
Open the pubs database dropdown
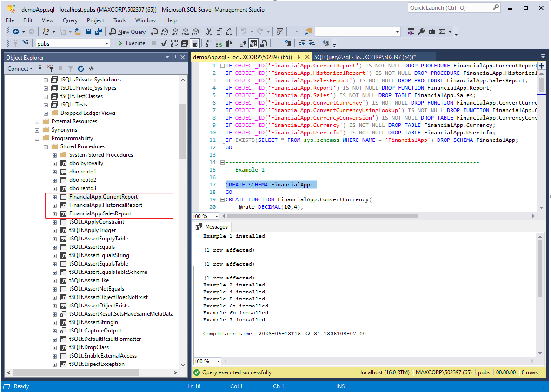pos(107,43)
